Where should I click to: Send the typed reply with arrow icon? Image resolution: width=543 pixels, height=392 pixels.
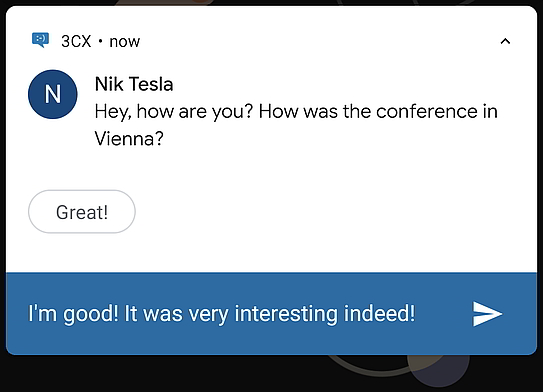[487, 314]
